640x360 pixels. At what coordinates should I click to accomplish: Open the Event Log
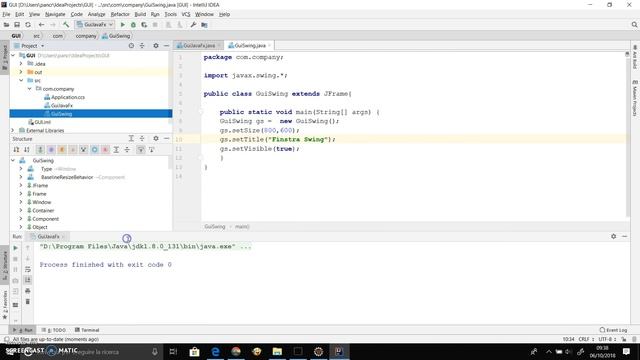point(613,330)
